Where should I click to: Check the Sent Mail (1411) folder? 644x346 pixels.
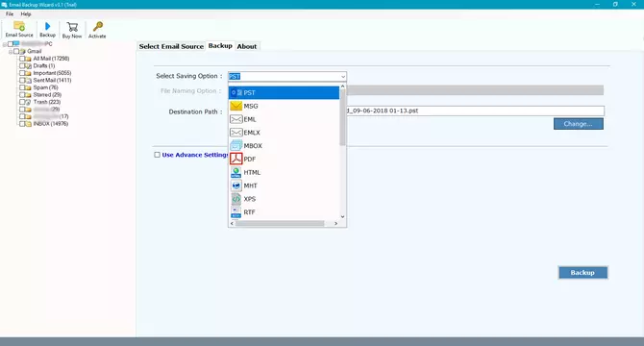(x=22, y=81)
